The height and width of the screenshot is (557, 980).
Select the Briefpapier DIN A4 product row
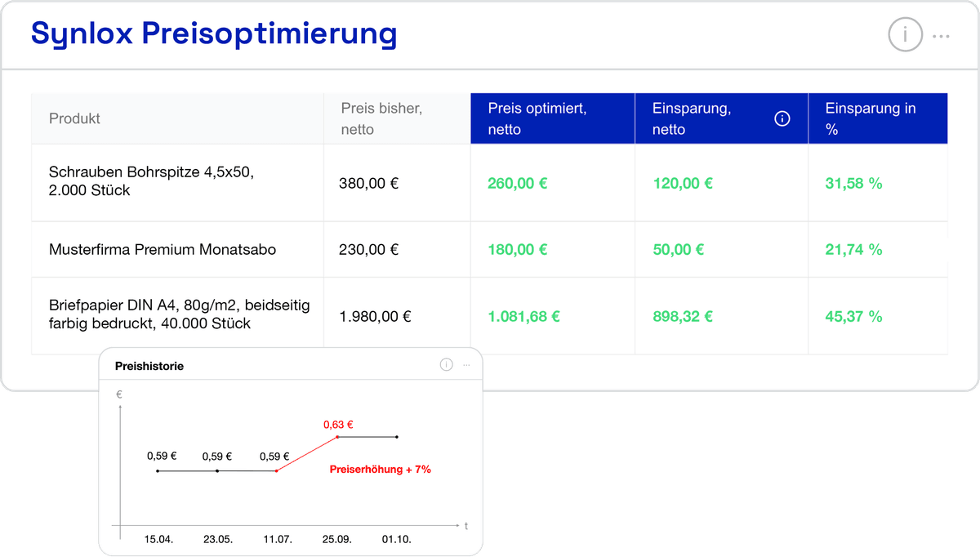[x=179, y=314]
